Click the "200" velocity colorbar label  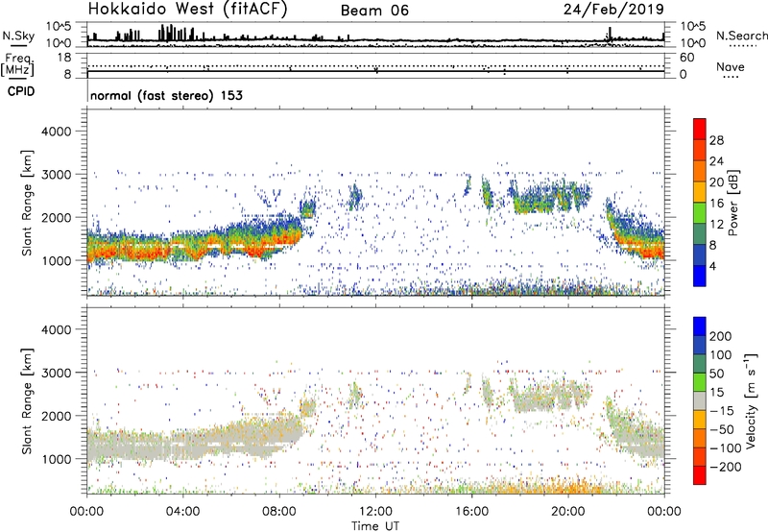pos(721,336)
